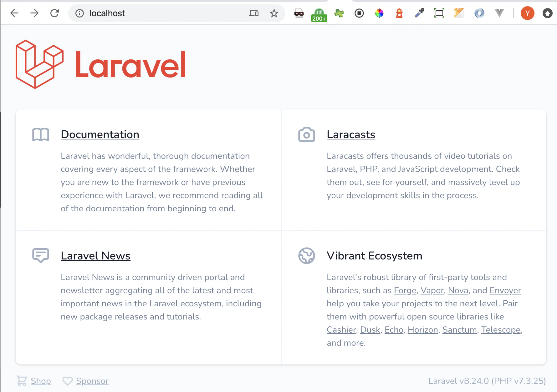Open the Nova link
The height and width of the screenshot is (392, 557).
click(458, 290)
